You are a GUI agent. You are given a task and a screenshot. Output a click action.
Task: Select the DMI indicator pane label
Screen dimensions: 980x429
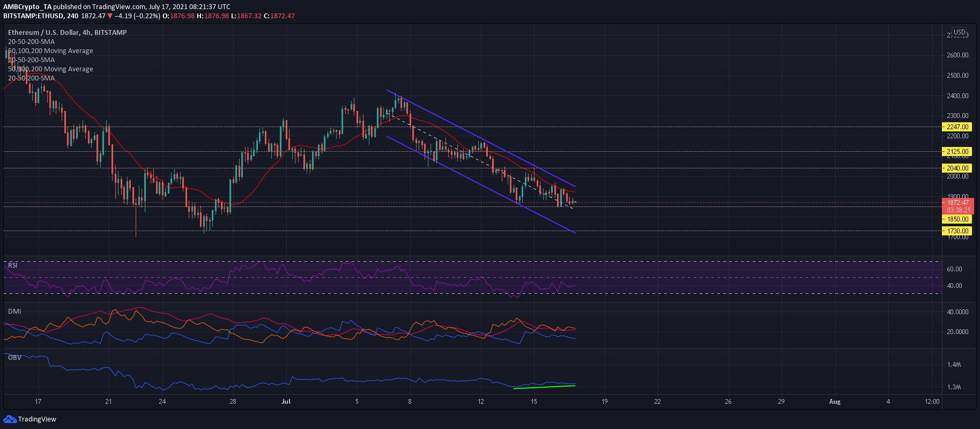(14, 312)
